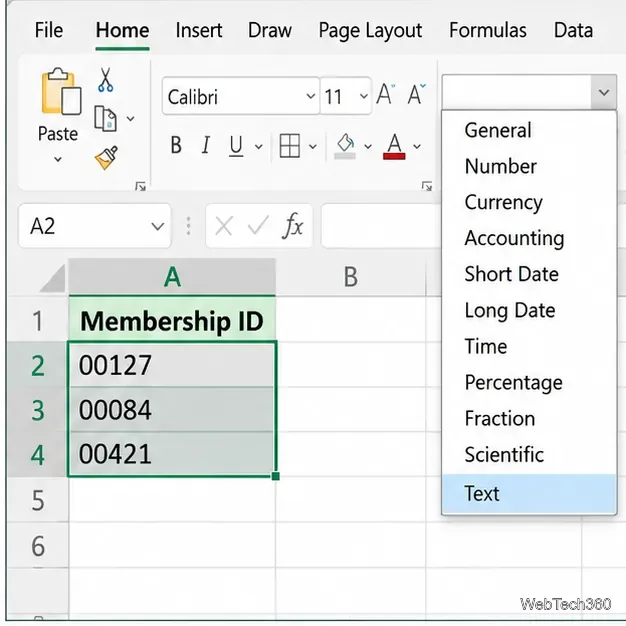Click the Cut scissors icon
The height and width of the screenshot is (626, 626).
click(105, 80)
